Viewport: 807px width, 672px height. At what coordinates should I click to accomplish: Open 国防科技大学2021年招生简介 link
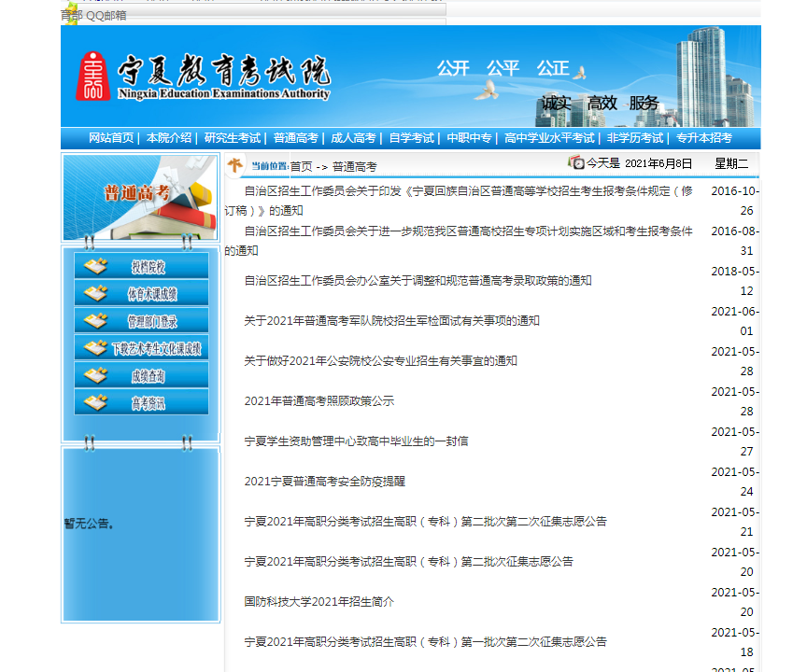pyautogui.click(x=319, y=602)
